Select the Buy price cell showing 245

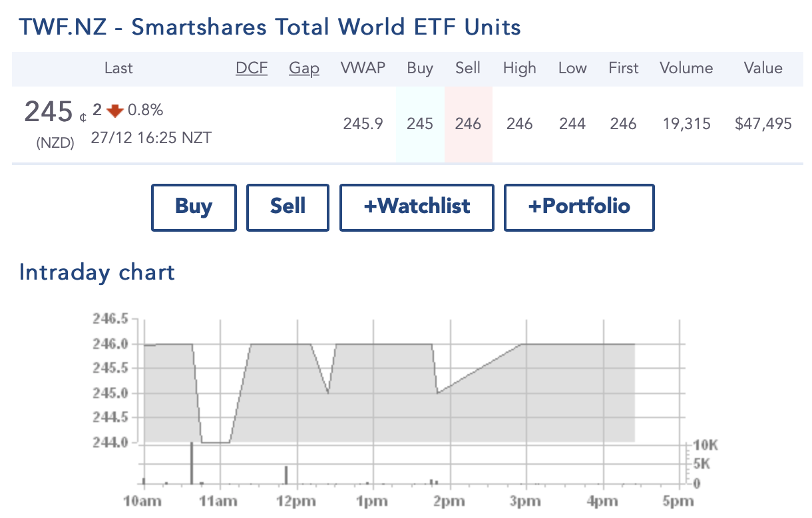click(420, 124)
